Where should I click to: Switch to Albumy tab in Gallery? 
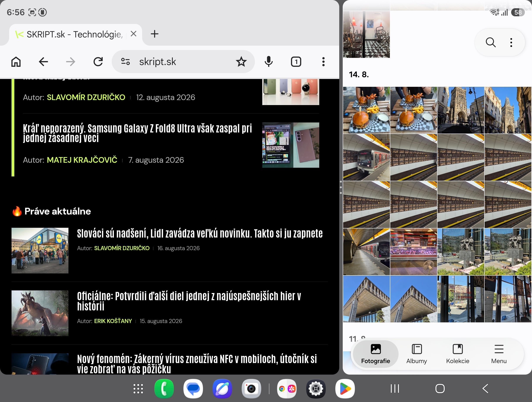417,354
